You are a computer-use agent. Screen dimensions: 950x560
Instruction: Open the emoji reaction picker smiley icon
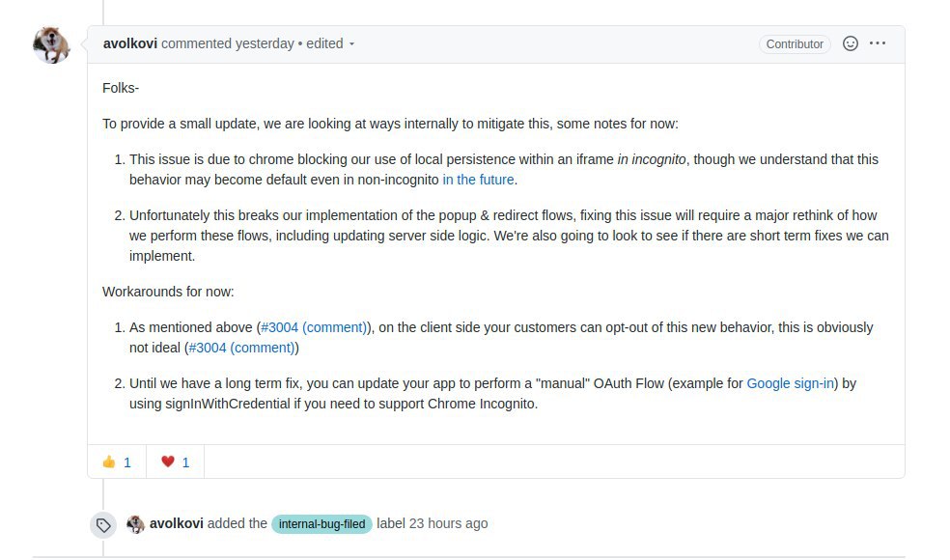pos(851,43)
